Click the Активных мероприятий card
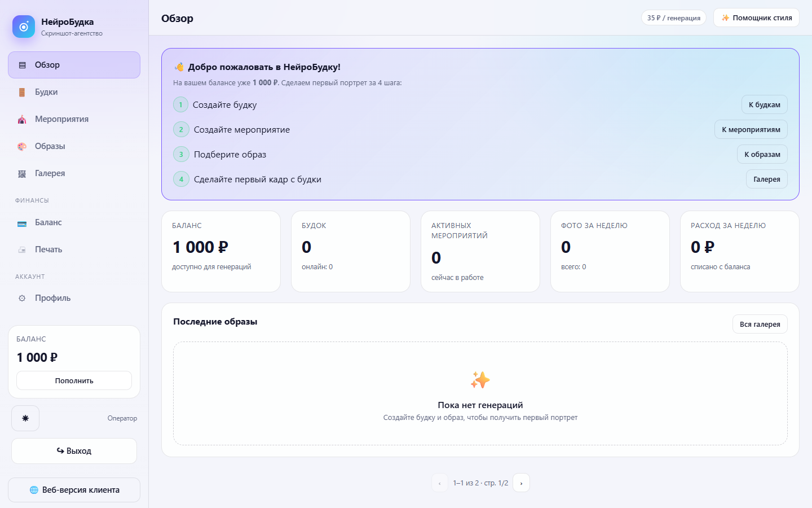The height and width of the screenshot is (508, 812). tap(480, 251)
